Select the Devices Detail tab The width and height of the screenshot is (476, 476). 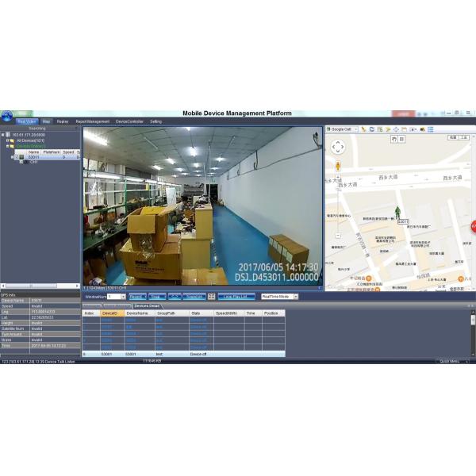[147, 306]
